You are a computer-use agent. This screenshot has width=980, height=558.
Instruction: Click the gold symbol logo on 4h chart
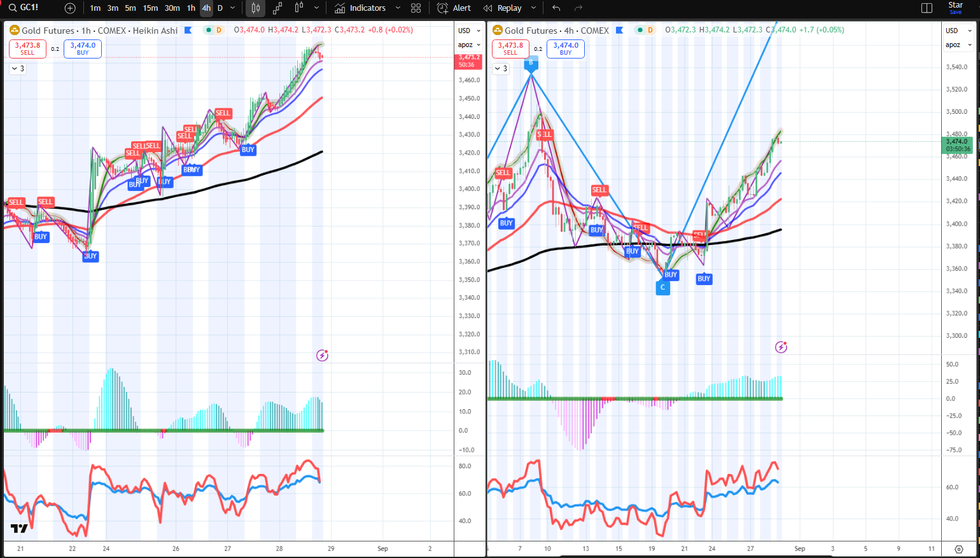coord(498,30)
